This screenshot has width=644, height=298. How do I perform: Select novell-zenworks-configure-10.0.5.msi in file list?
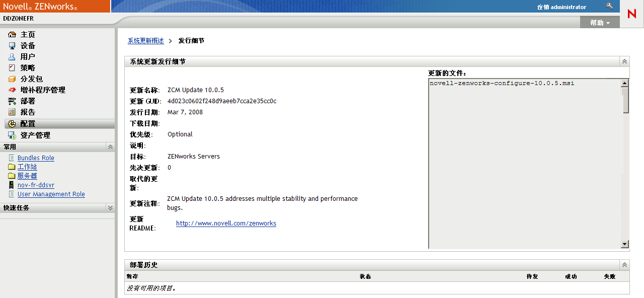coord(502,84)
